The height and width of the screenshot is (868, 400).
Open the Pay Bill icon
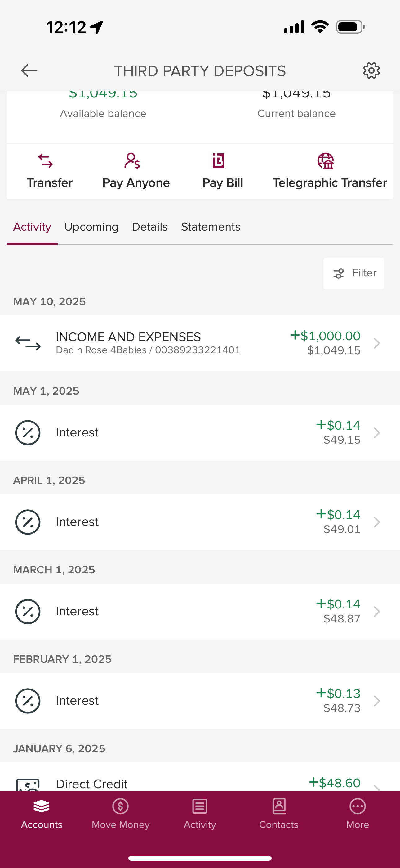point(219,161)
